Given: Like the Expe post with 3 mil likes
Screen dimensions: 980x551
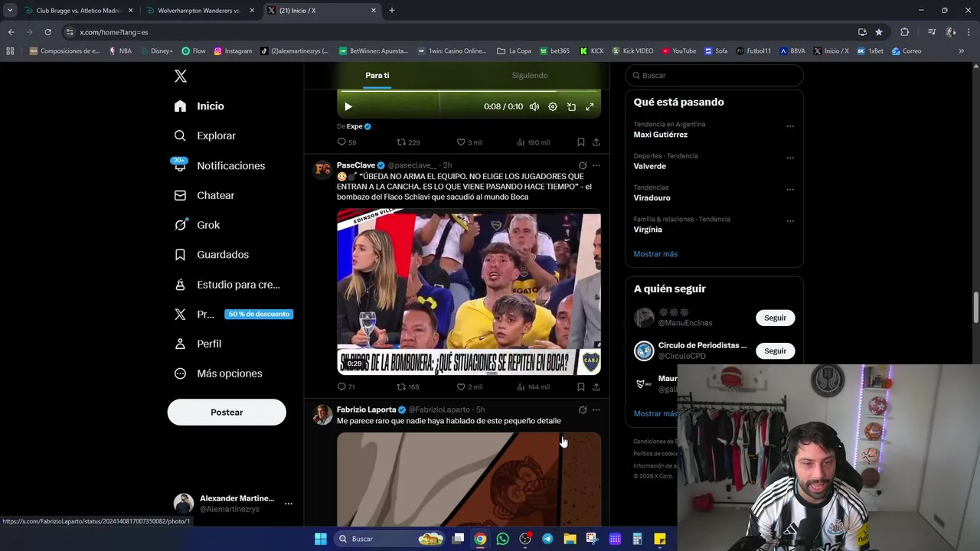Looking at the screenshot, I should [x=469, y=142].
